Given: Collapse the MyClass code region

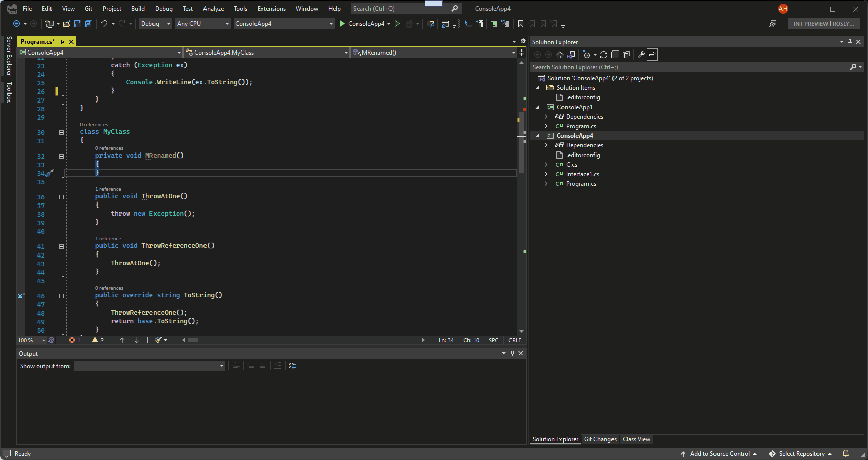Looking at the screenshot, I should [61, 132].
